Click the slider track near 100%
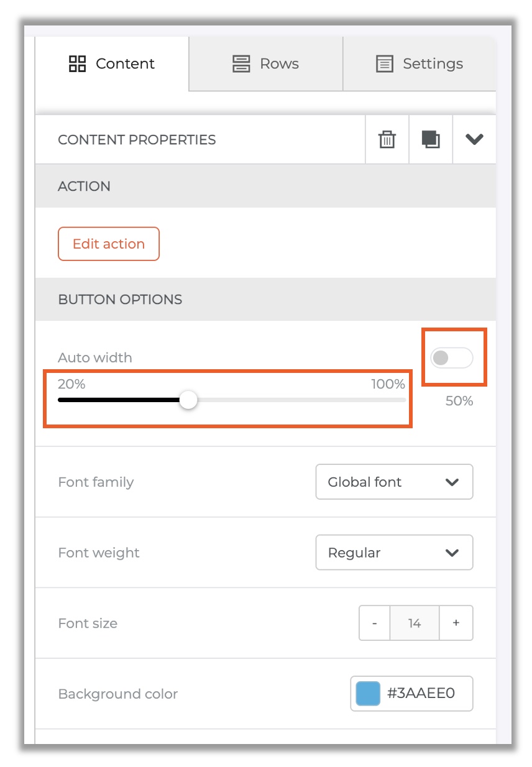The width and height of the screenshot is (532, 767). (x=398, y=400)
